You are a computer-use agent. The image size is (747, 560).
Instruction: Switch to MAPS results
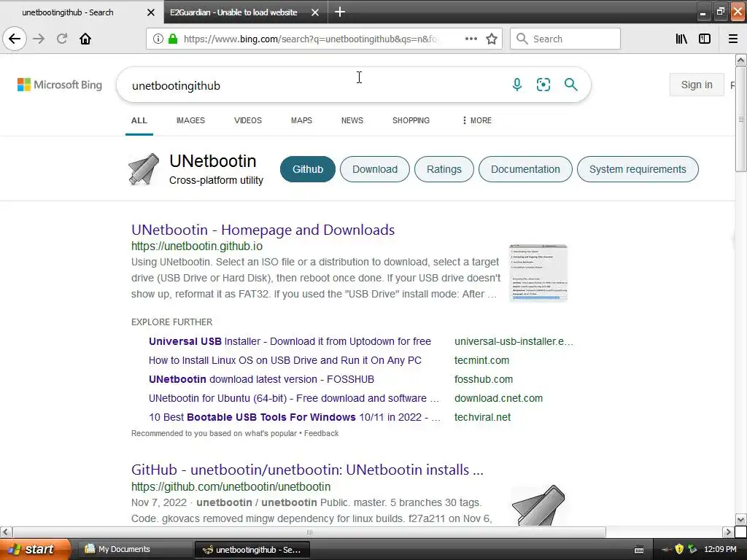(x=301, y=120)
